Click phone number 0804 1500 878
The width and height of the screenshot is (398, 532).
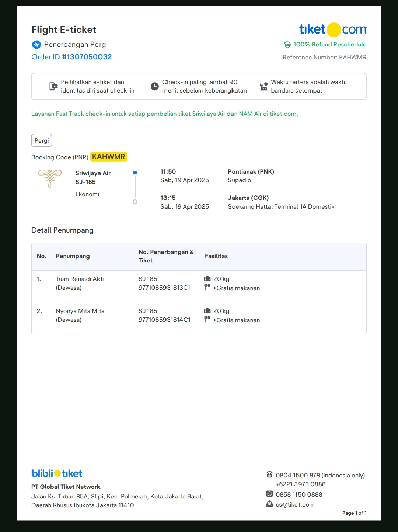(x=298, y=476)
